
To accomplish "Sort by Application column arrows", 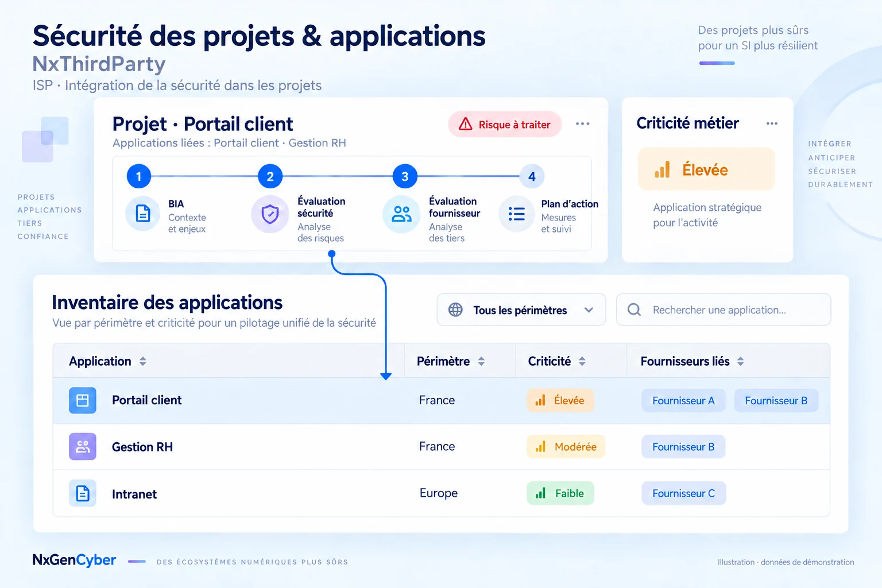I will coord(143,361).
